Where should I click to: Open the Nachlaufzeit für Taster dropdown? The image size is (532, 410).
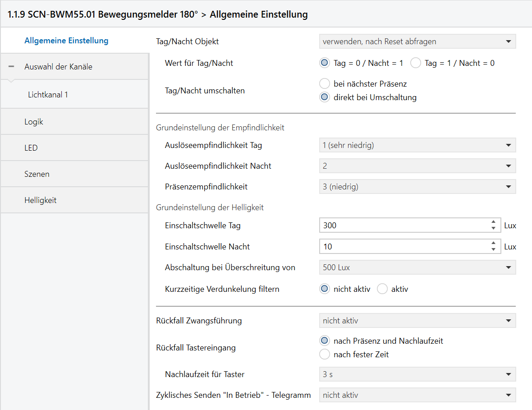click(x=417, y=374)
